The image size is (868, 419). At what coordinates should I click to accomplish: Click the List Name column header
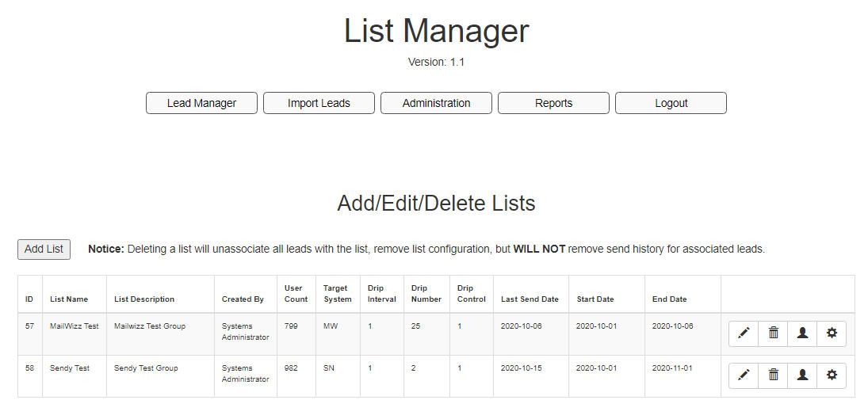click(x=69, y=299)
